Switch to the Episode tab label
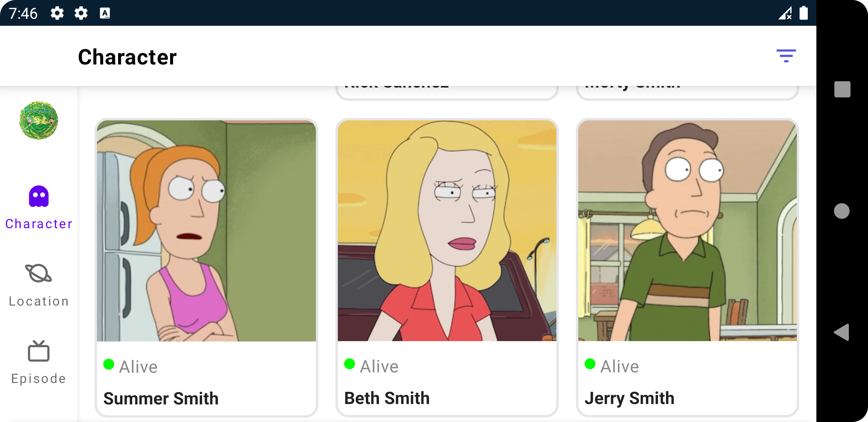 [x=39, y=379]
